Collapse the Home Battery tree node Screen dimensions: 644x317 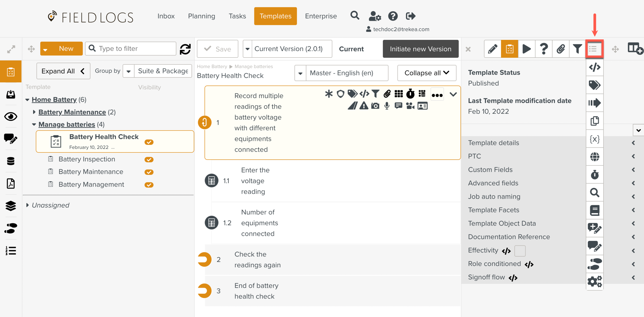pos(27,100)
